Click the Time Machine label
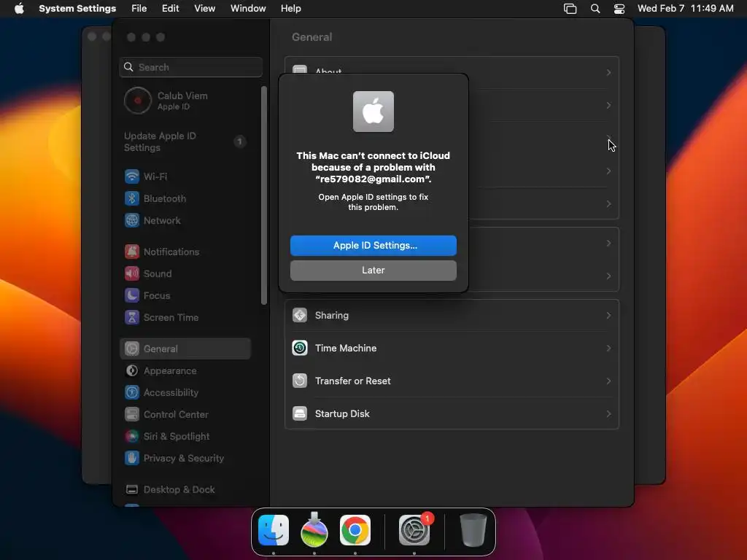 346,349
